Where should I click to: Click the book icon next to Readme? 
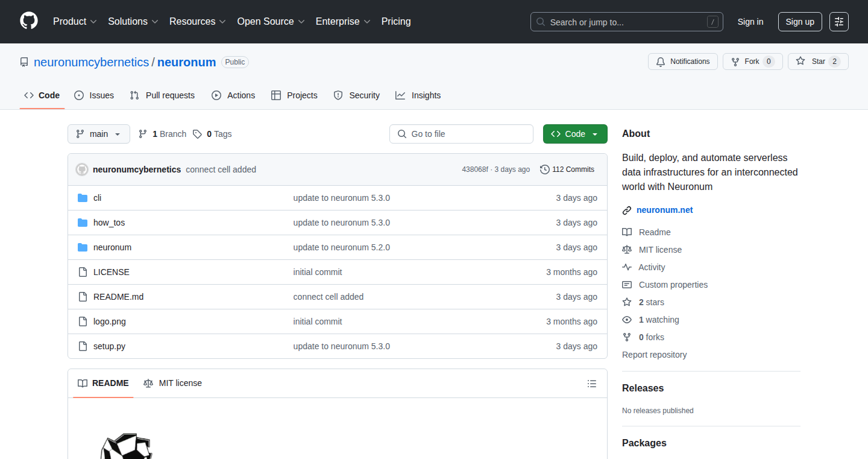(x=627, y=232)
